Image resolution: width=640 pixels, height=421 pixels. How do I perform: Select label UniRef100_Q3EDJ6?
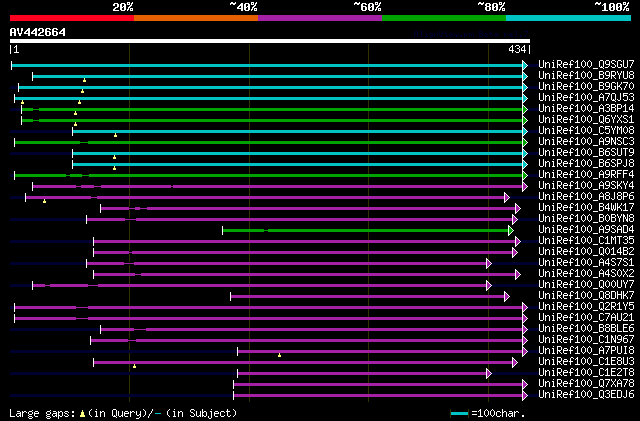pyautogui.click(x=586, y=395)
